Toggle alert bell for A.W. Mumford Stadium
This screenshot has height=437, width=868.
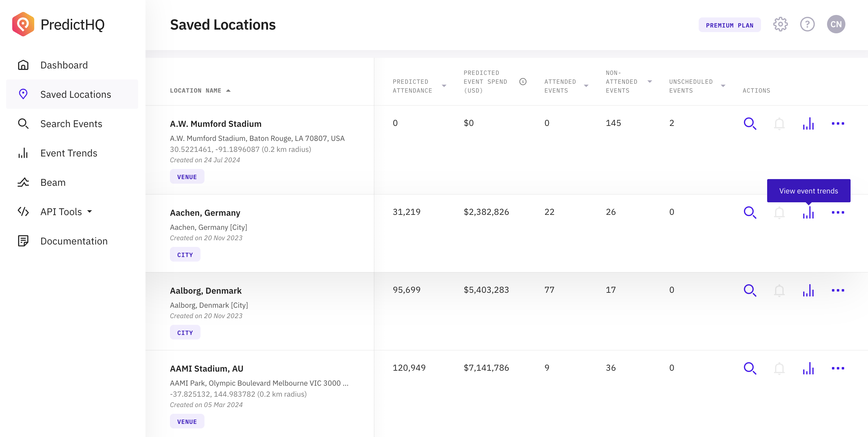click(779, 123)
